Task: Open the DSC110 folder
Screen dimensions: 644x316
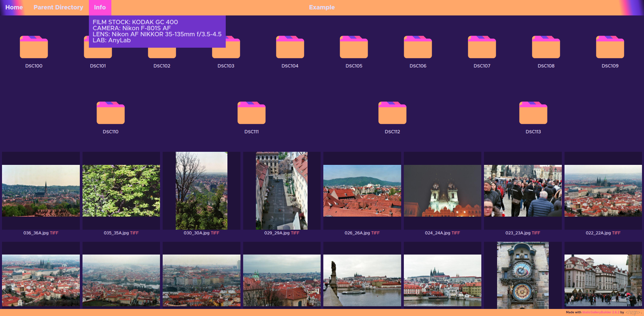Action: pyautogui.click(x=110, y=113)
